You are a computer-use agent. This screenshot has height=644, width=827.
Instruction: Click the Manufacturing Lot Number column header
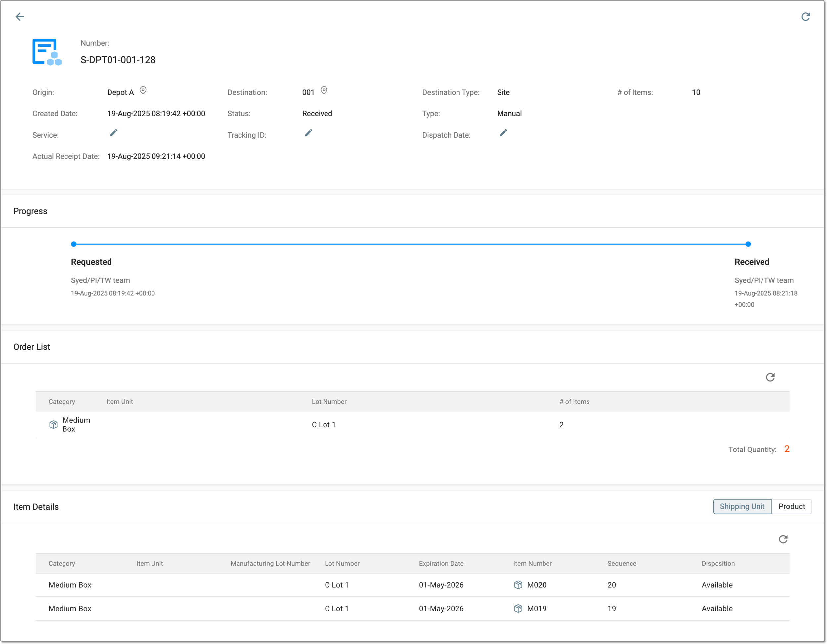point(270,563)
